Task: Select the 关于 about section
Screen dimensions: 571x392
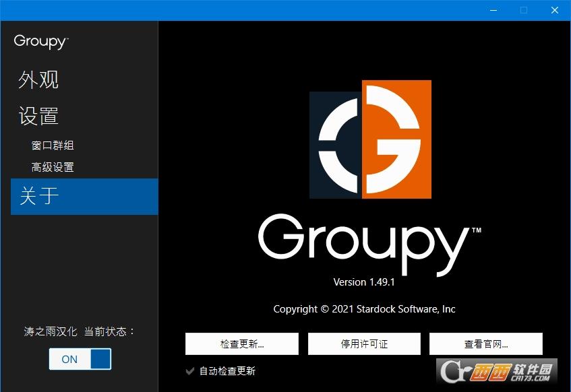Action: point(84,196)
